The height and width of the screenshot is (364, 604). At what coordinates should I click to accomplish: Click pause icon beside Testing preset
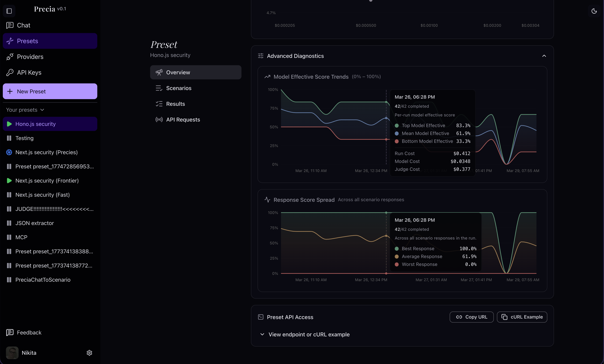point(9,138)
